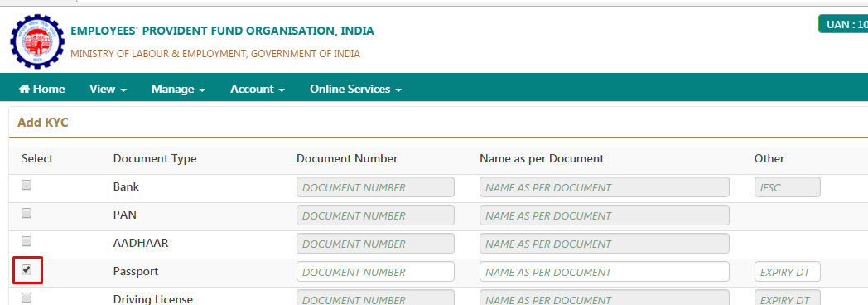This screenshot has width=868, height=305.
Task: Focus Bank document number field
Action: pos(375,187)
